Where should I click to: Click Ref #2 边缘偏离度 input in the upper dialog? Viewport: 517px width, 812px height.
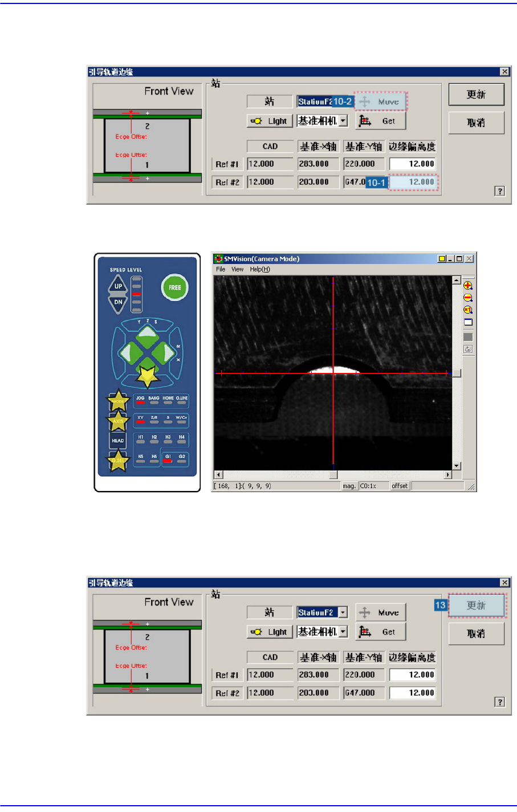click(413, 182)
